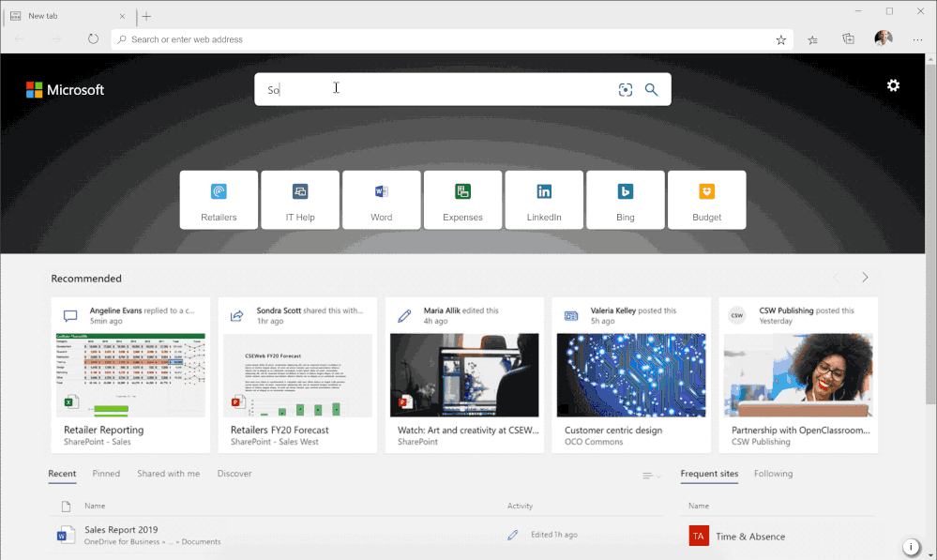This screenshot has height=560, width=937.
Task: Switch to the Discover tab
Action: pyautogui.click(x=234, y=474)
